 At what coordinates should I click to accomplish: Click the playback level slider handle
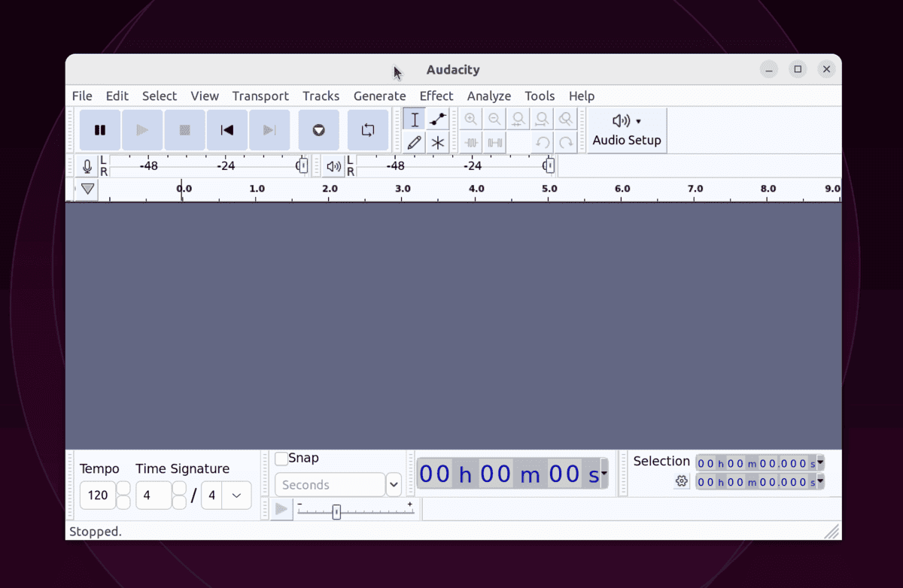[549, 166]
